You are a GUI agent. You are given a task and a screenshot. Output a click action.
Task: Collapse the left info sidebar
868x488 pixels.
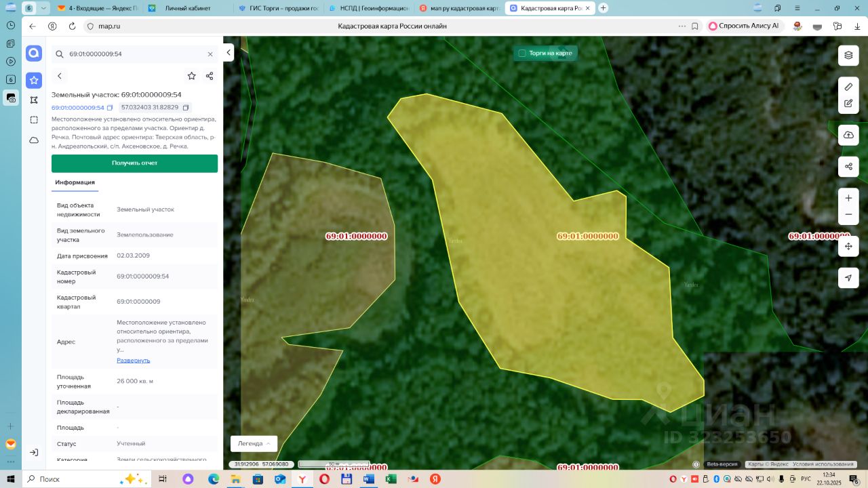[229, 53]
